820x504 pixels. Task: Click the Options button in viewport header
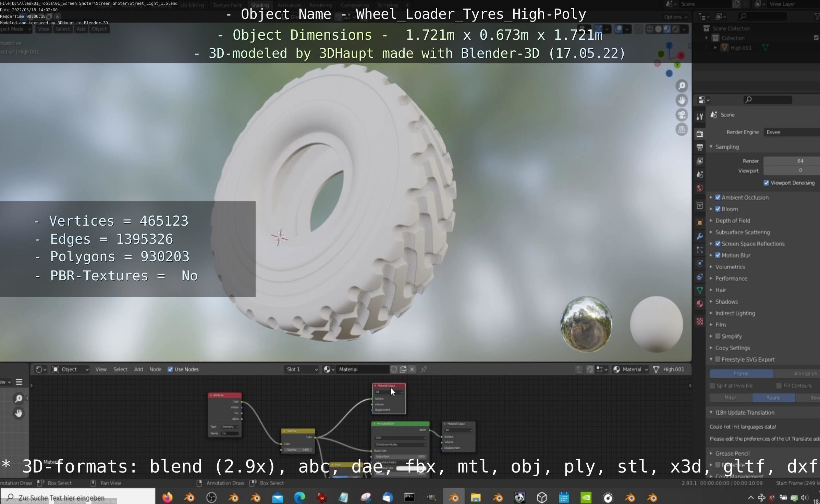[x=675, y=17]
